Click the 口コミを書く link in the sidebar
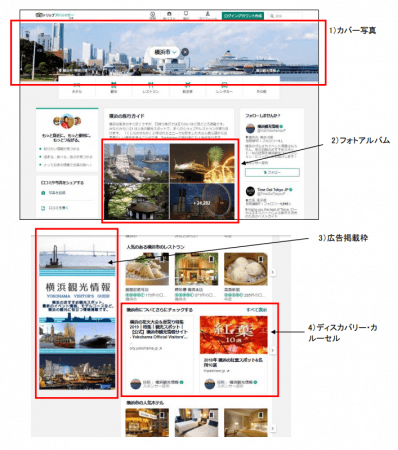The height and width of the screenshot is (450, 398). [58, 208]
